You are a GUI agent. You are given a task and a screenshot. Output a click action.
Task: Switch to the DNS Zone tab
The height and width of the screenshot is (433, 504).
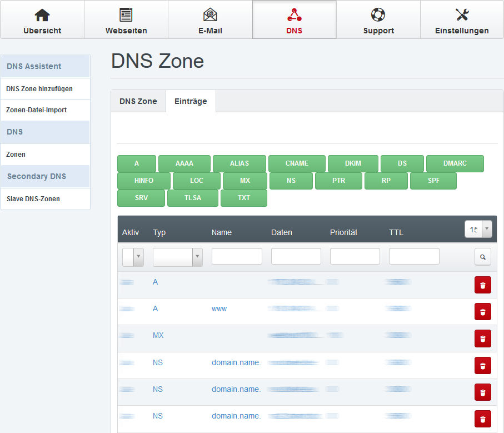(x=138, y=101)
